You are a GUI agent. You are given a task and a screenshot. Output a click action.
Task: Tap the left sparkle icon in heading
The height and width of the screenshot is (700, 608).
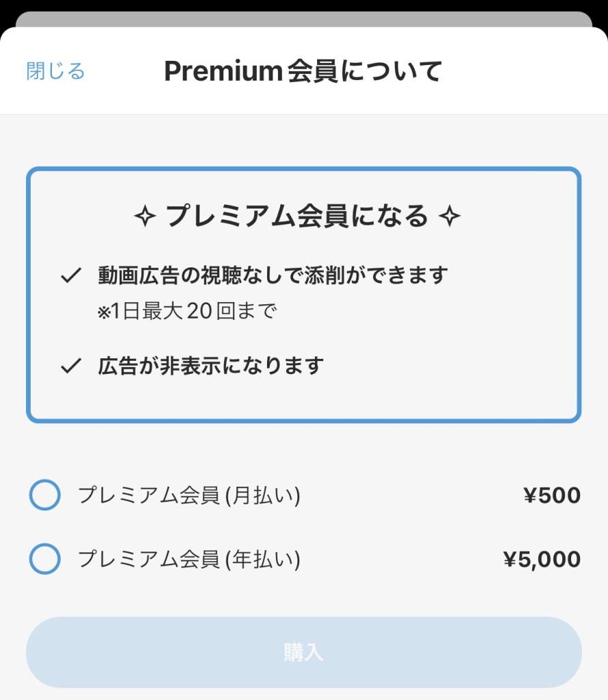click(x=145, y=217)
